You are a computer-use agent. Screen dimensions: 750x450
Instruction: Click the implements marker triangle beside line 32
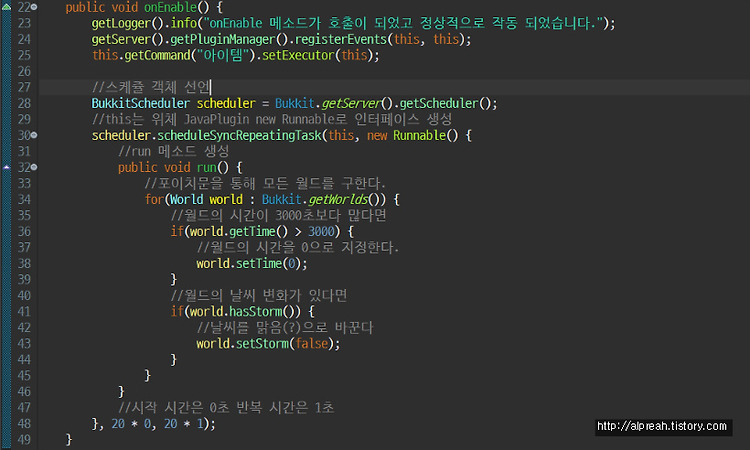pyautogui.click(x=6, y=167)
